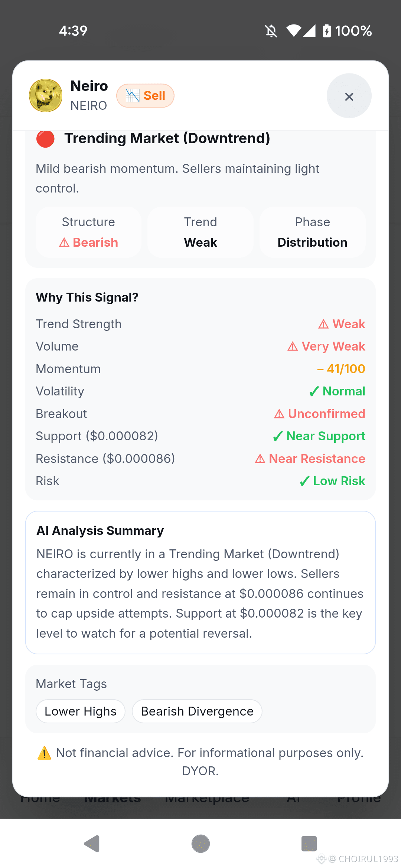Tap the Sell signal badge
This screenshot has width=401, height=868.
(145, 96)
